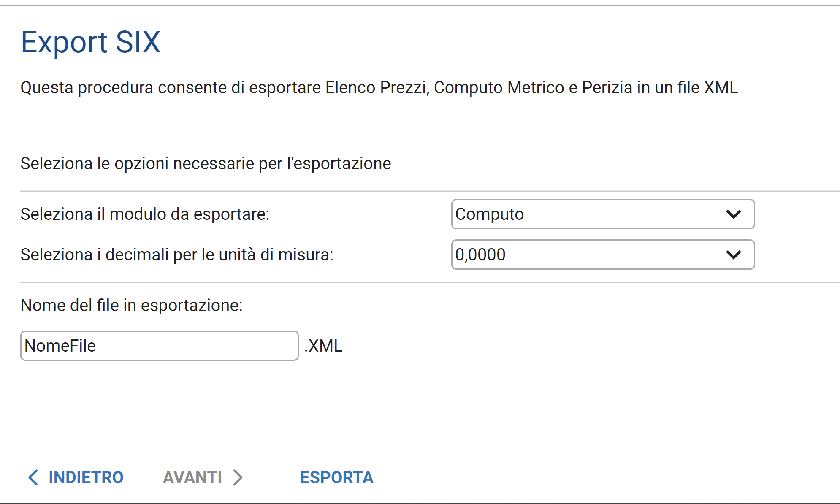
Task: Click the down arrow of the Computo dropdown
Action: (x=734, y=214)
